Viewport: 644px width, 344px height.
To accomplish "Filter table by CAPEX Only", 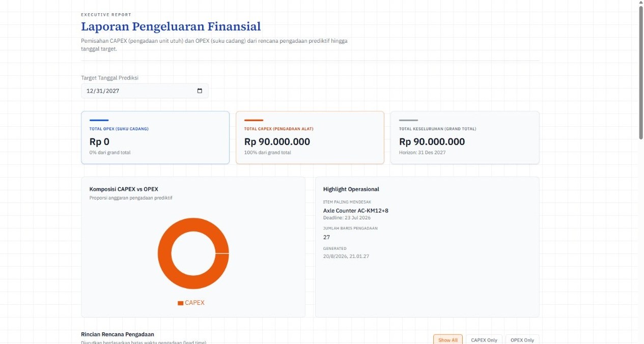I will tap(484, 339).
